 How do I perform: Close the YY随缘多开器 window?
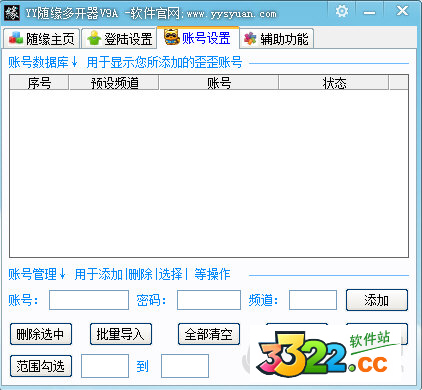tap(402, 11)
